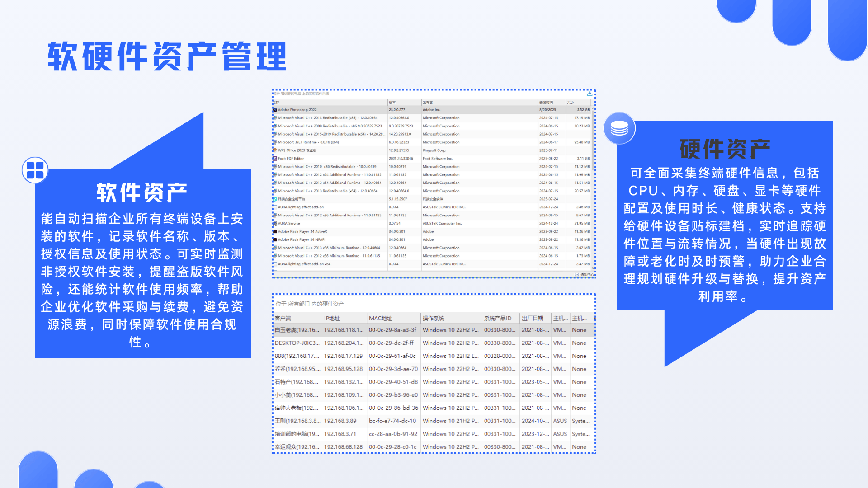The width and height of the screenshot is (868, 488).
Task: Click the scroll-up arrow on the software list
Action: 593,109
